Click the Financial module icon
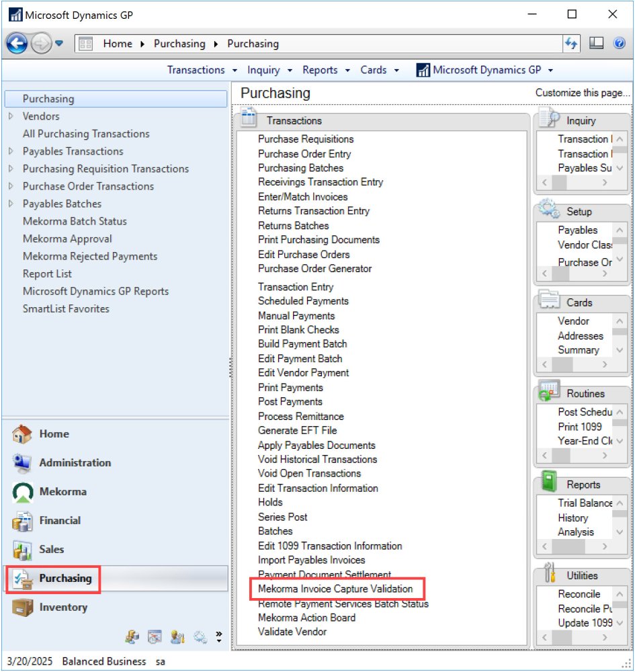 [x=22, y=521]
